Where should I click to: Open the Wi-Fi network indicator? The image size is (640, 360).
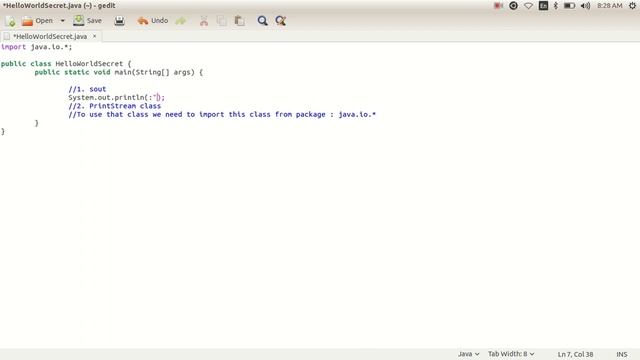(528, 6)
